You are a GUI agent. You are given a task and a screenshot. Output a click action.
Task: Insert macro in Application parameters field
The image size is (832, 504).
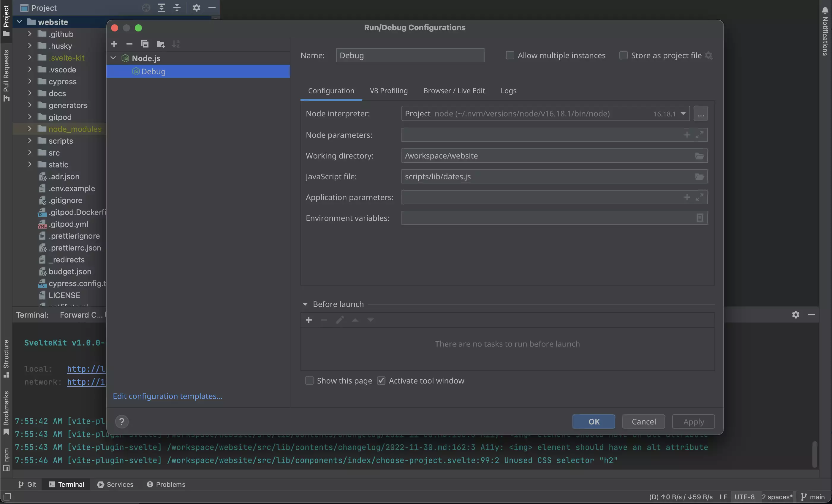[687, 197]
